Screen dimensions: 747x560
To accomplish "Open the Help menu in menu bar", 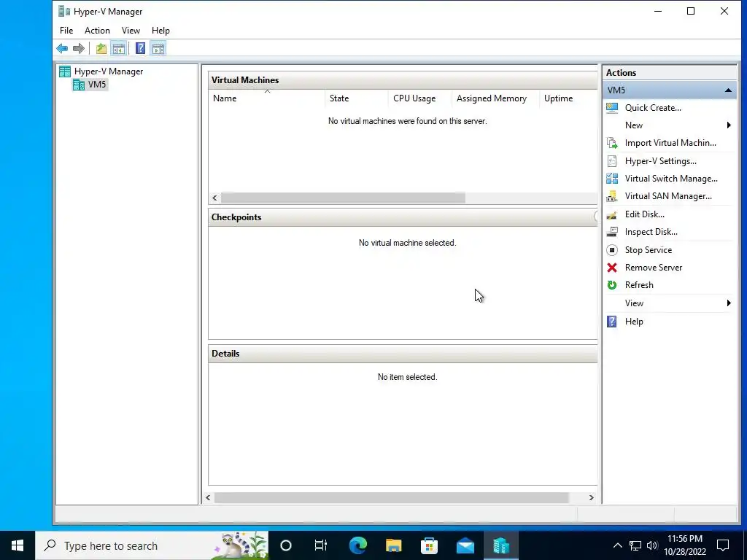I will click(160, 31).
